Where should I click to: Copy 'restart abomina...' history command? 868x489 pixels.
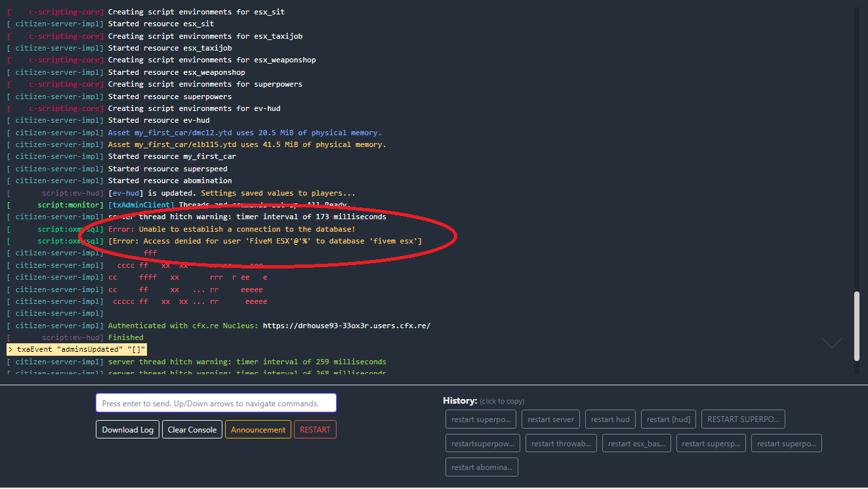click(x=482, y=467)
